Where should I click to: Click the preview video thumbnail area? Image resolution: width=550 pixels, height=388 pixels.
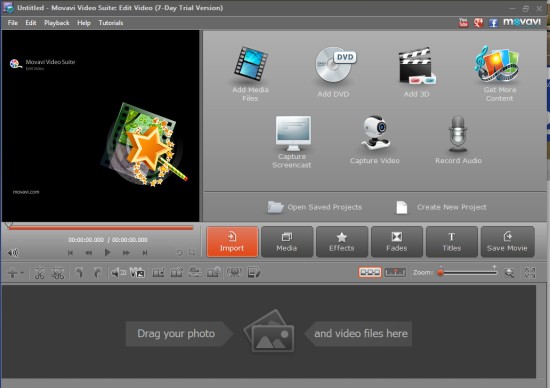[100, 126]
